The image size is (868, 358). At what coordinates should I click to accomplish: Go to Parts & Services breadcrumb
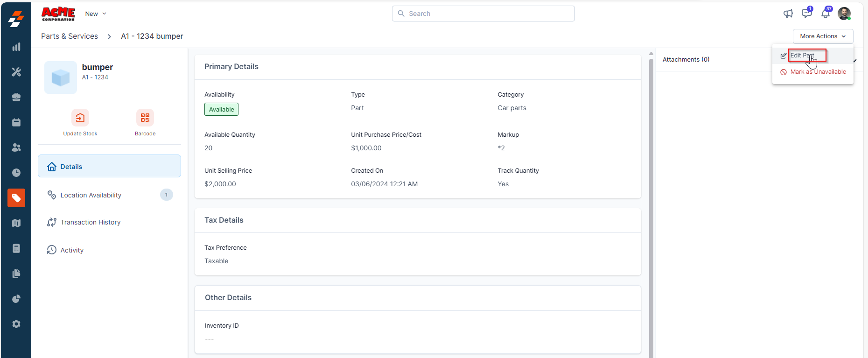[x=70, y=36]
